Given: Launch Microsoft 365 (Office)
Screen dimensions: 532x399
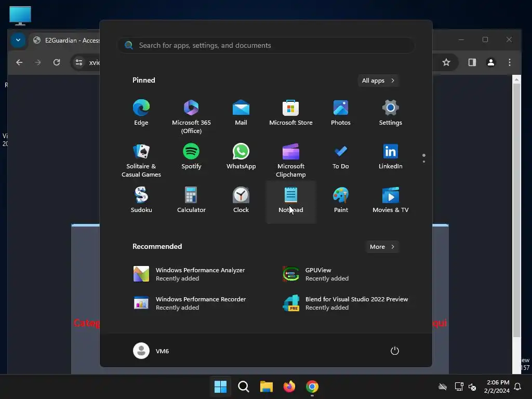Looking at the screenshot, I should click(191, 117).
